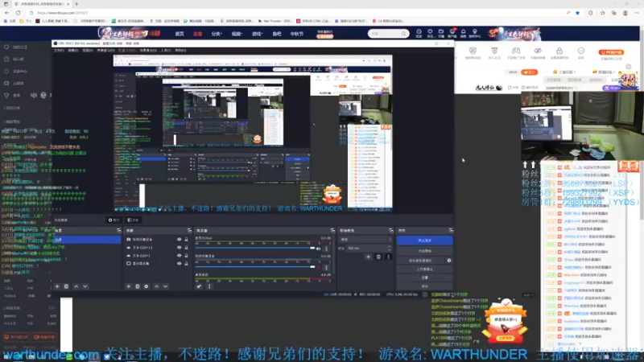Image resolution: width=644 pixels, height=362 pixels.
Task: Open 视频采集设备 channel three-dot options
Action: [327, 267]
